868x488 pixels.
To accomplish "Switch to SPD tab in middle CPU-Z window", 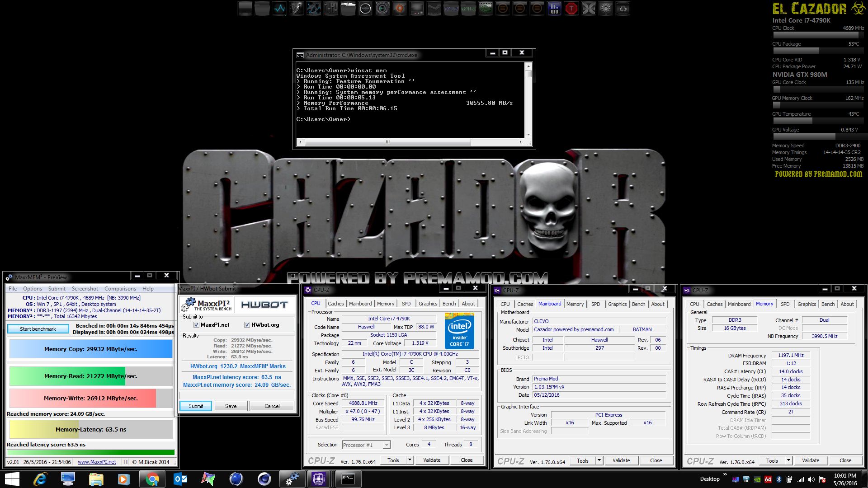I will click(596, 304).
